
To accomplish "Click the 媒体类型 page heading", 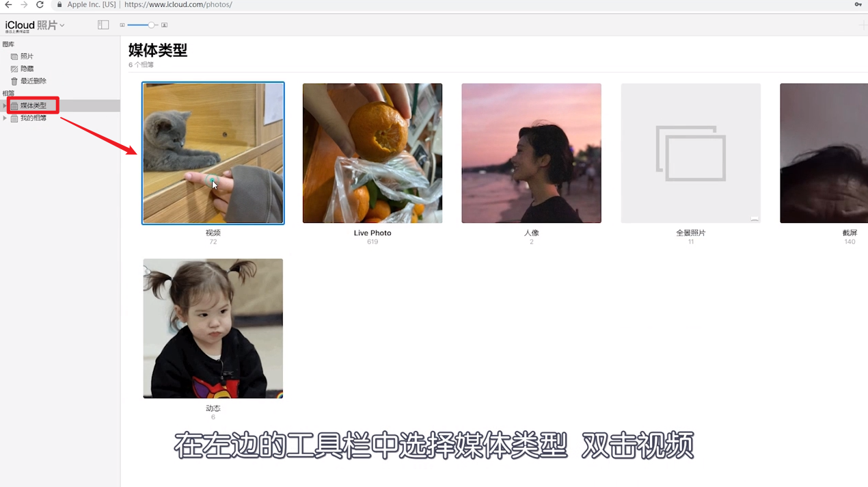I will point(158,50).
